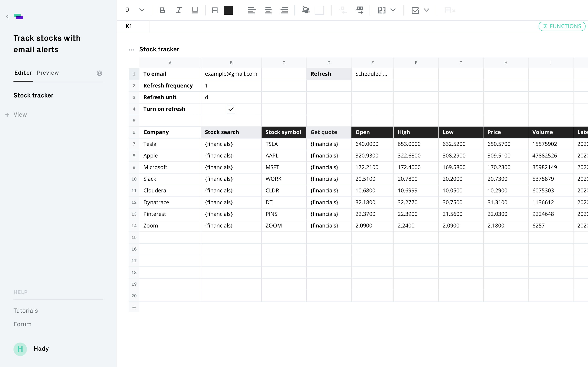Open the Tutorials help link

pos(26,311)
